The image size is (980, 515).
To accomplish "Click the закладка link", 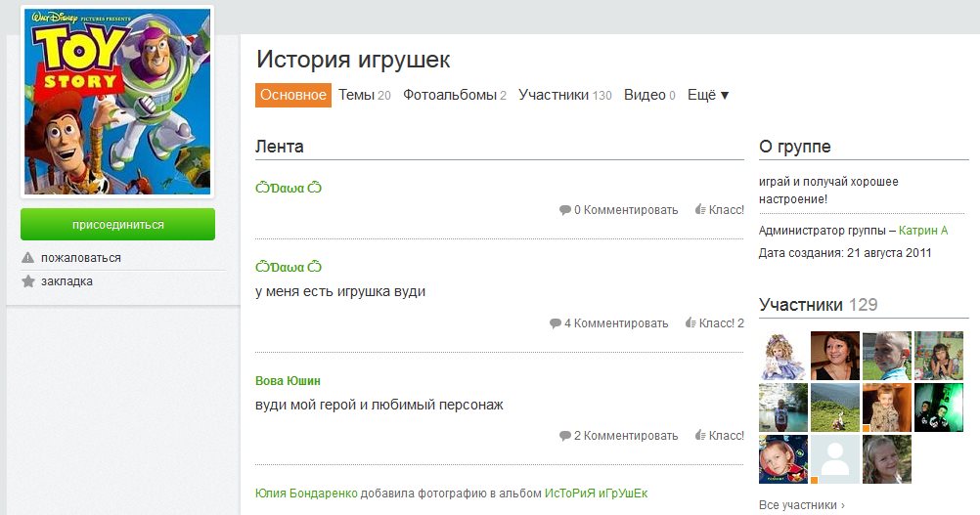I will (67, 281).
